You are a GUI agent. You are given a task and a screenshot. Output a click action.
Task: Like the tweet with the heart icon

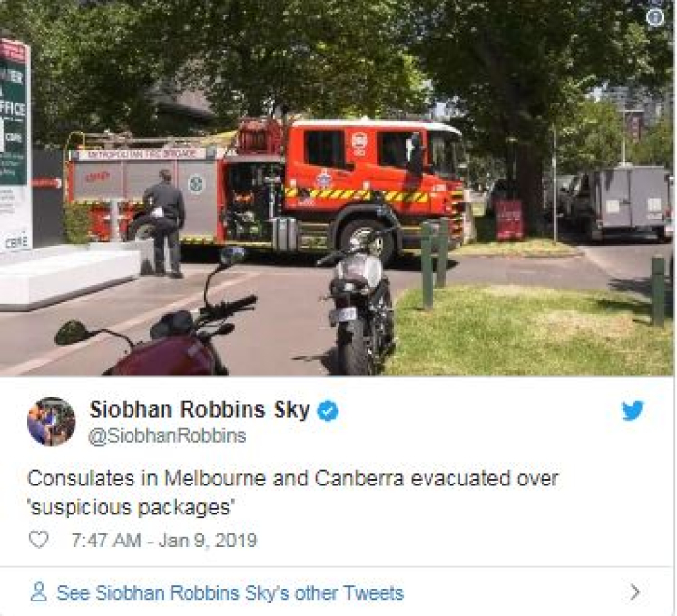tap(39, 540)
